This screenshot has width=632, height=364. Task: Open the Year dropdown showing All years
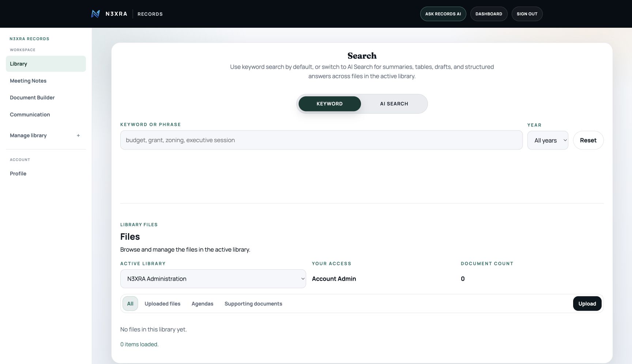tap(548, 140)
